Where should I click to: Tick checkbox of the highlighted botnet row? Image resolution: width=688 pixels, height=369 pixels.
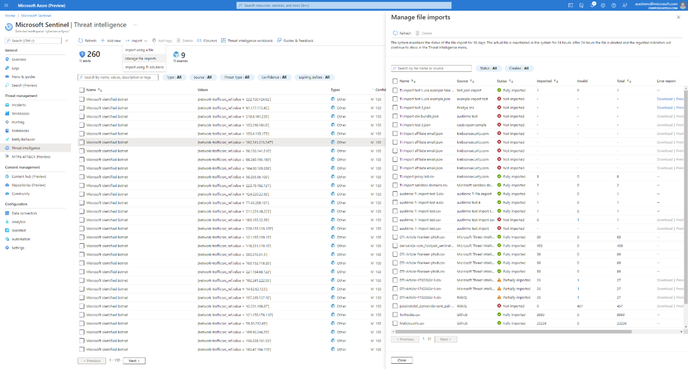pos(82,142)
